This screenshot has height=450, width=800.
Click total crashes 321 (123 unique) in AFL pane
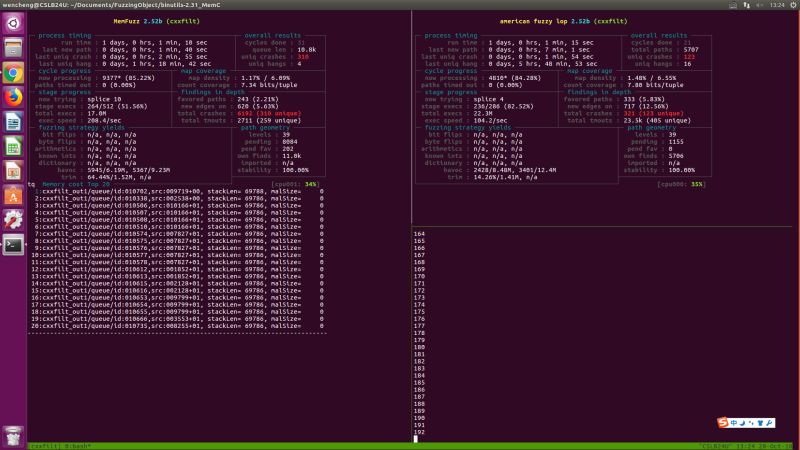click(654, 113)
